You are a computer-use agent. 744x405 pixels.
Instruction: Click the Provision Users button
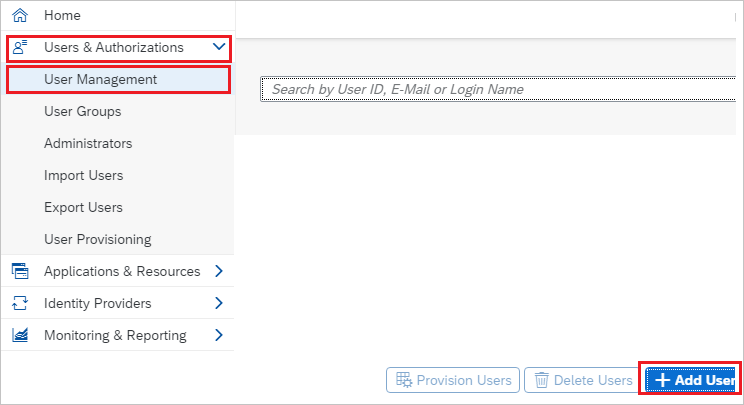point(453,380)
